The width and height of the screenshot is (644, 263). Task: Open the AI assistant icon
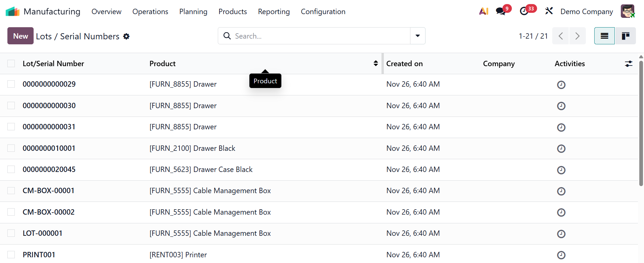point(484,11)
